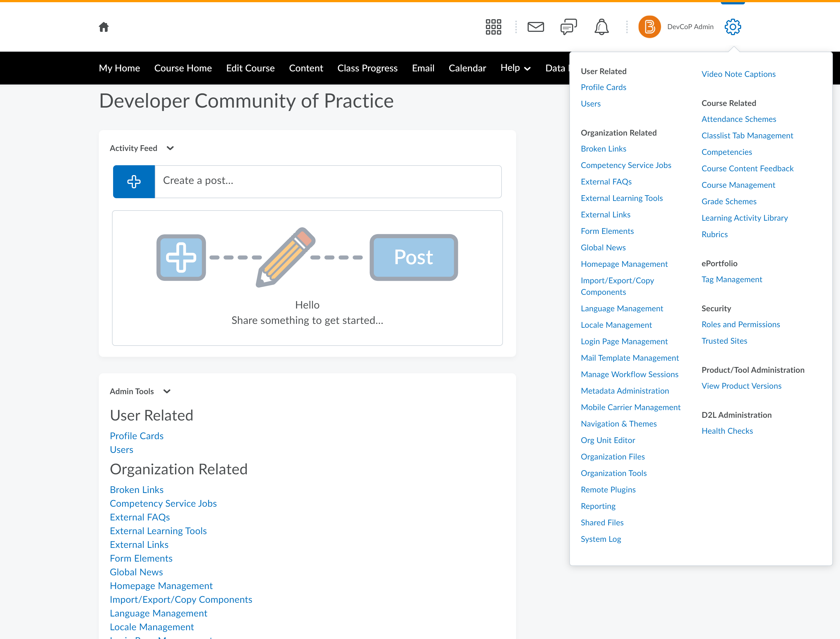Screen dimensions: 840x639
Task: Click the home icon in the navbar
Action: point(104,27)
